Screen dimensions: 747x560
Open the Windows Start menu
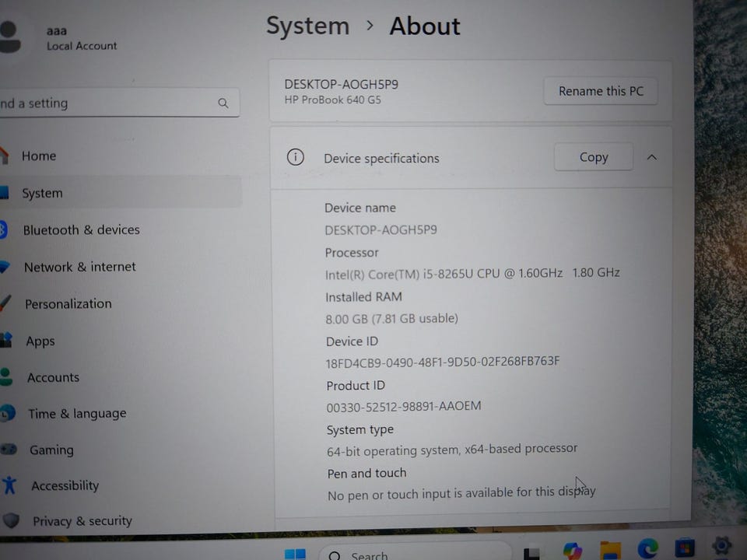click(x=295, y=555)
